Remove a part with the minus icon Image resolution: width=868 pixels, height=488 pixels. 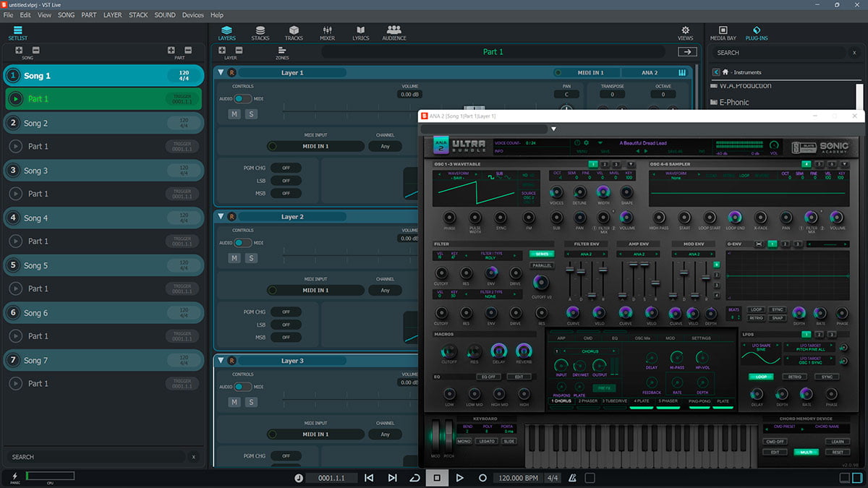[188, 50]
